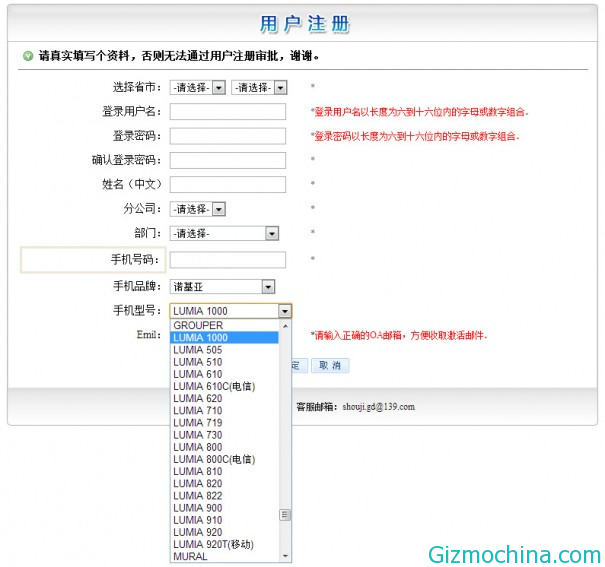Open the 分公司 dropdown
The image size is (605, 567).
198,209
